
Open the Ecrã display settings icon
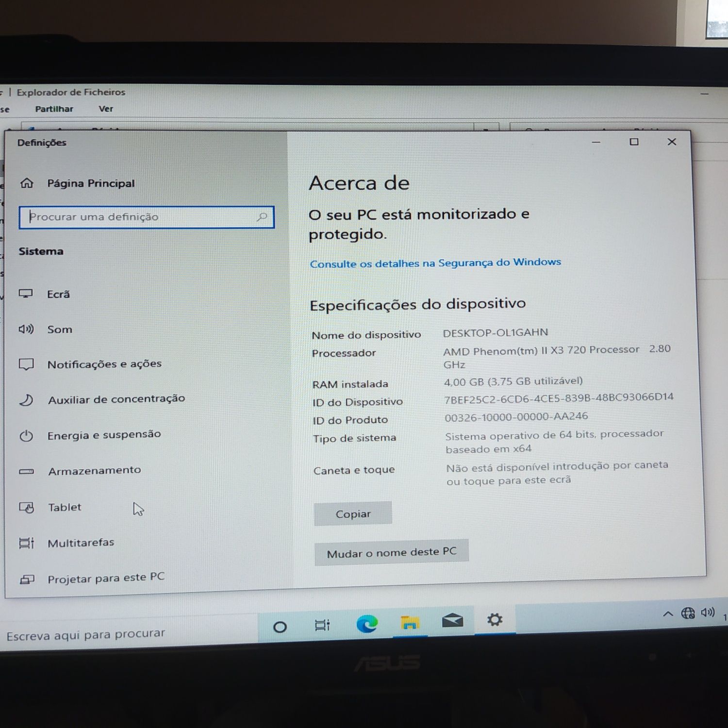(26, 294)
